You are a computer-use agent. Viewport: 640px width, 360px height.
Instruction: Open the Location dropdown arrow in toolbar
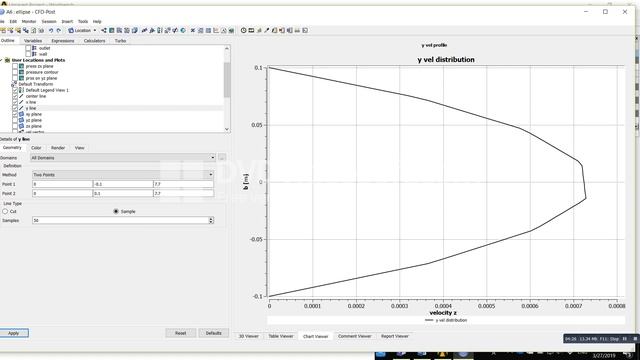tap(95, 31)
